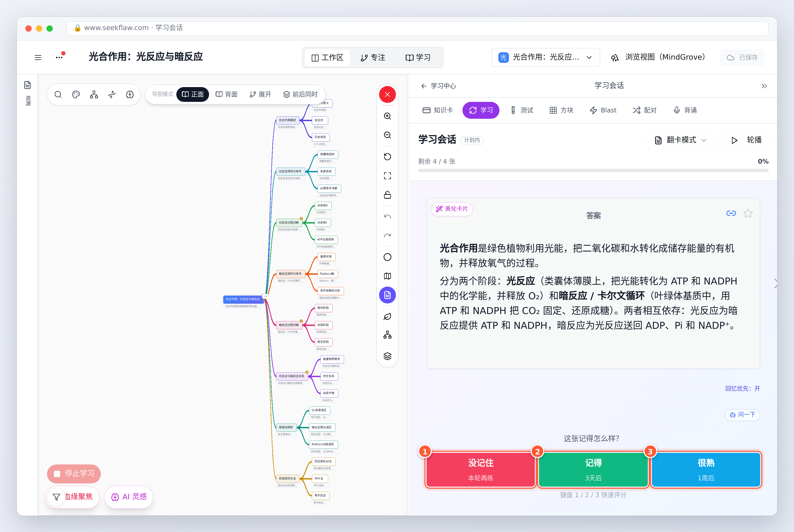Open the 方块 tab
The height and width of the screenshot is (532, 794).
click(x=561, y=110)
